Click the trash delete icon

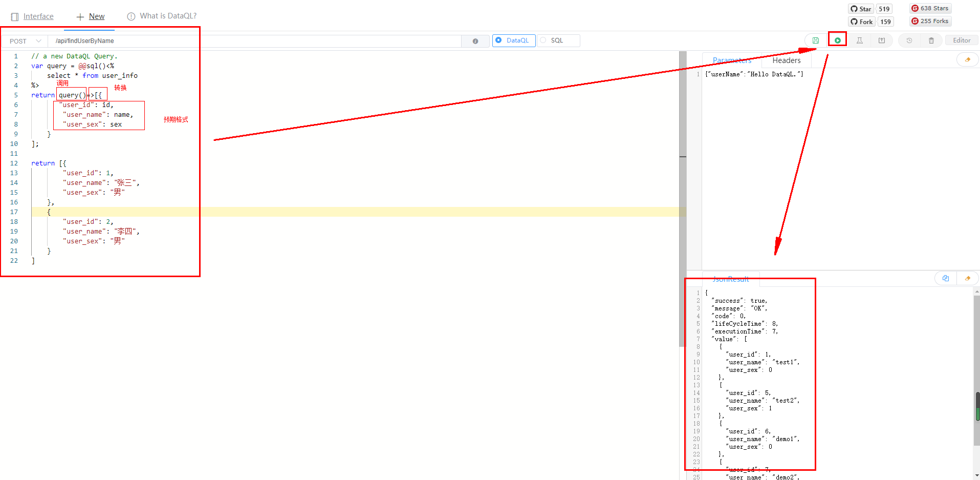point(931,40)
